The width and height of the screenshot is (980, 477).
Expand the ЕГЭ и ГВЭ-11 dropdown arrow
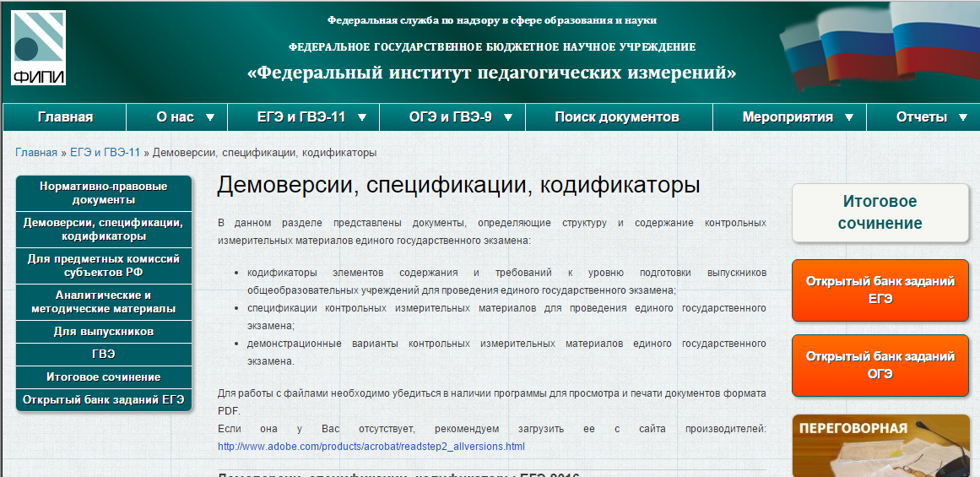pos(362,117)
